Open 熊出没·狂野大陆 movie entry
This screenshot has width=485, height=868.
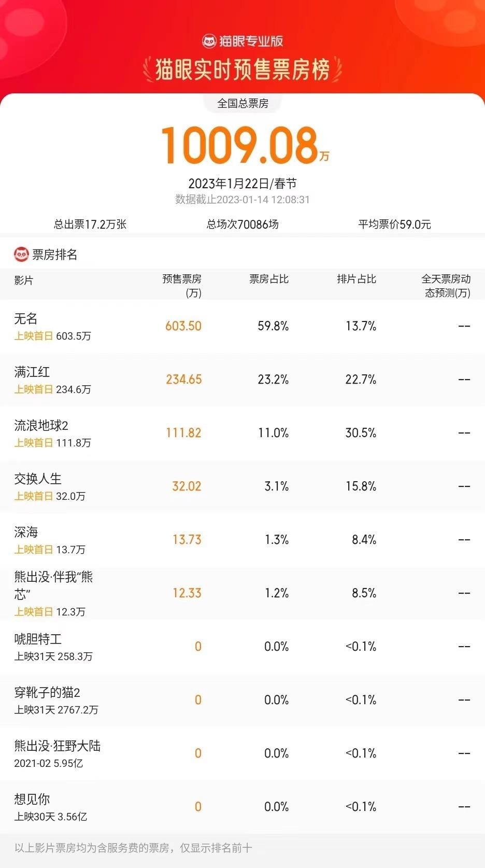[58, 746]
